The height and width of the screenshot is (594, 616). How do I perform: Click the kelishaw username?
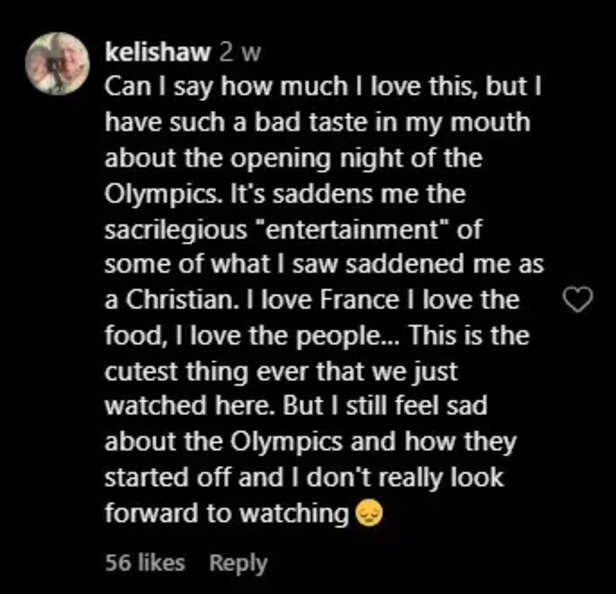[146, 49]
